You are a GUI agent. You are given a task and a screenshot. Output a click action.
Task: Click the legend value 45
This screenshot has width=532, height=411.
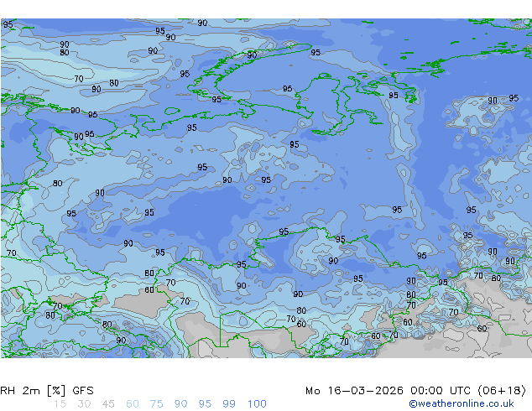(108, 404)
